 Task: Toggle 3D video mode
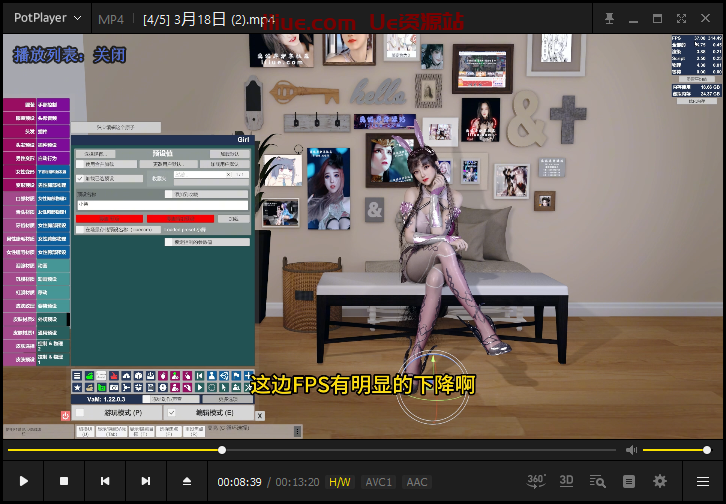(x=566, y=481)
